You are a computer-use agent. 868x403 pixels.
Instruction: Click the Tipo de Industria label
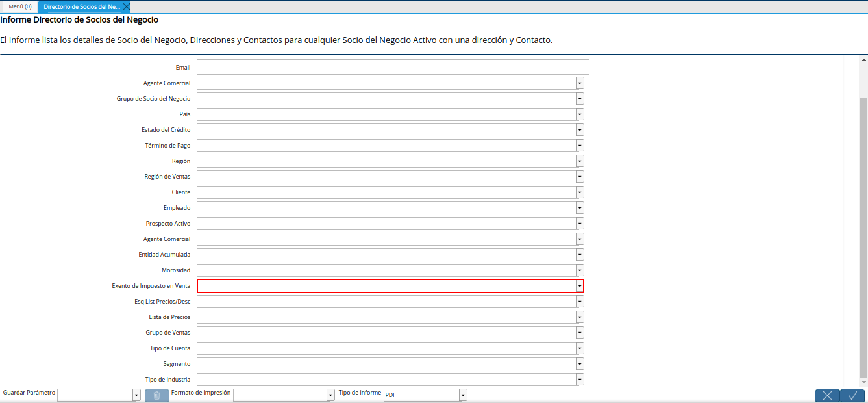click(x=168, y=380)
